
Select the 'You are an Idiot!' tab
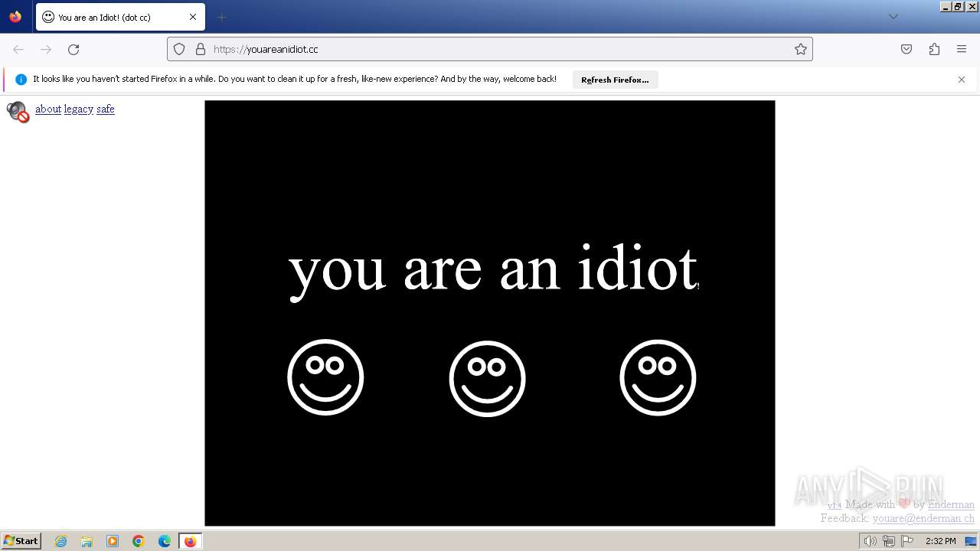pos(119,17)
